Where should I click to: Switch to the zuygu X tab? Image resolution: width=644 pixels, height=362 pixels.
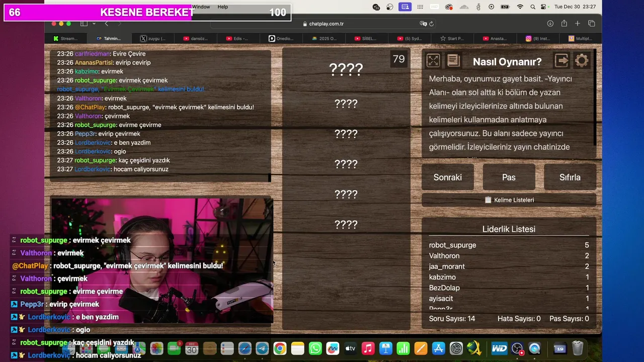153,38
